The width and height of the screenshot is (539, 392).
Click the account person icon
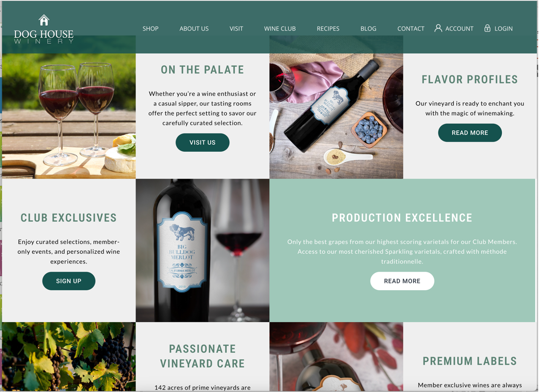(x=438, y=28)
